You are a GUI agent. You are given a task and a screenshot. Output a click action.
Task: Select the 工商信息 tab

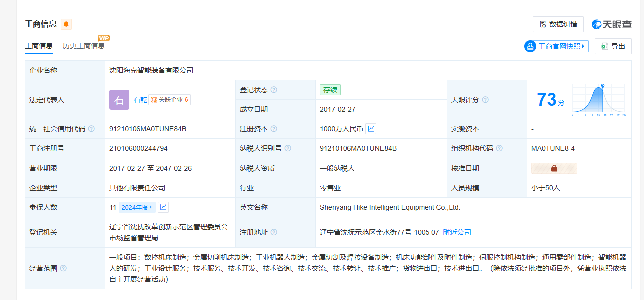point(39,46)
